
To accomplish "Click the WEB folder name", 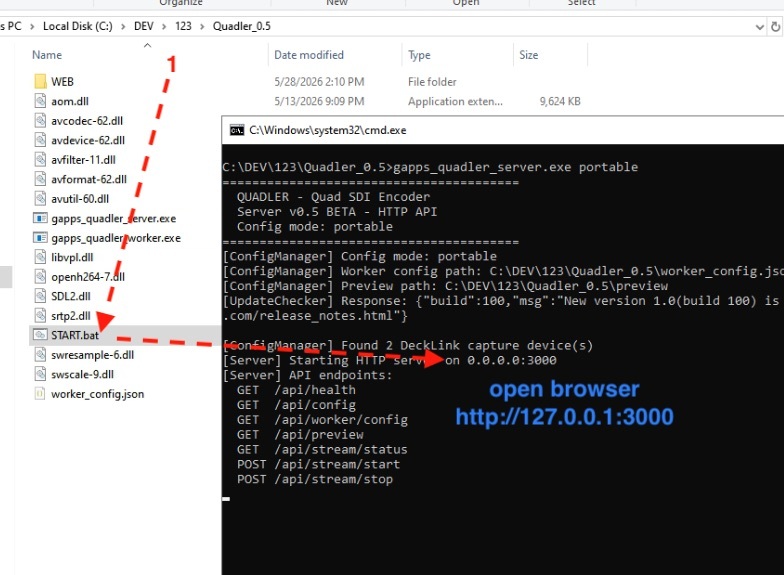I will click(62, 82).
